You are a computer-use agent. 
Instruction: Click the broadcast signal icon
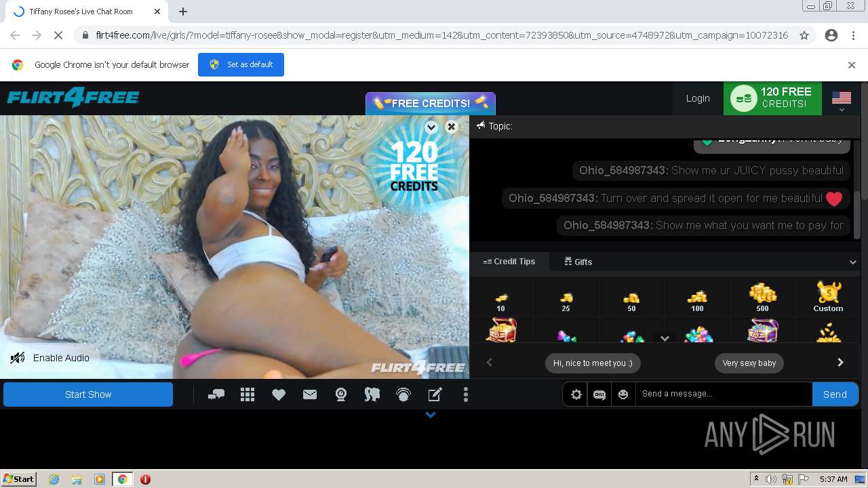pos(403,394)
